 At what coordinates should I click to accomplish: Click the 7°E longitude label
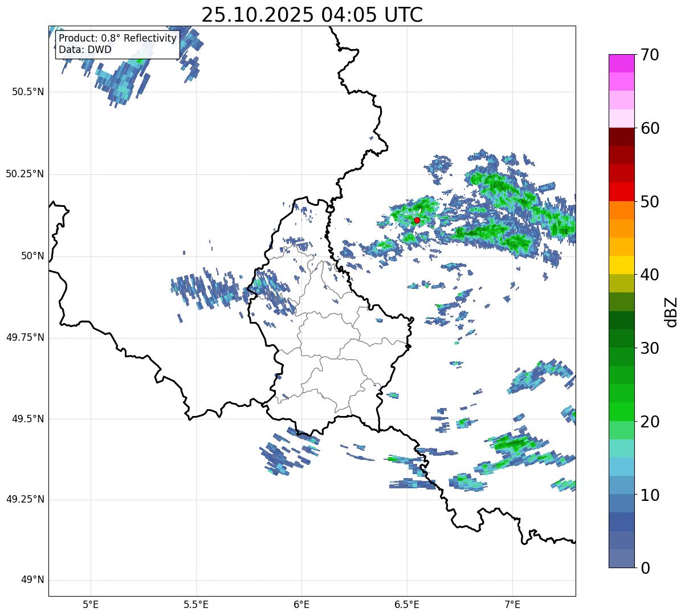[x=512, y=604]
